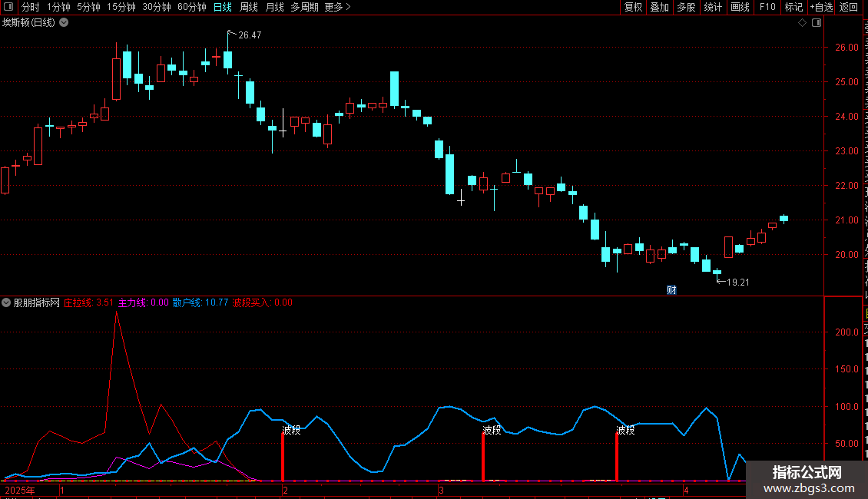Image resolution: width=868 pixels, height=499 pixels.
Task: Click the 财 financial marker on chart
Action: click(x=671, y=290)
